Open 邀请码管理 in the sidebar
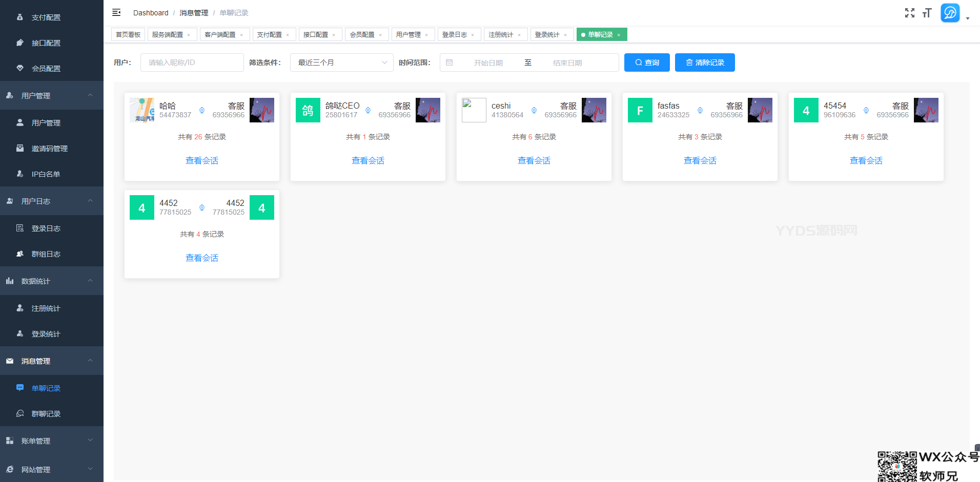This screenshot has height=482, width=980. pyautogui.click(x=52, y=148)
